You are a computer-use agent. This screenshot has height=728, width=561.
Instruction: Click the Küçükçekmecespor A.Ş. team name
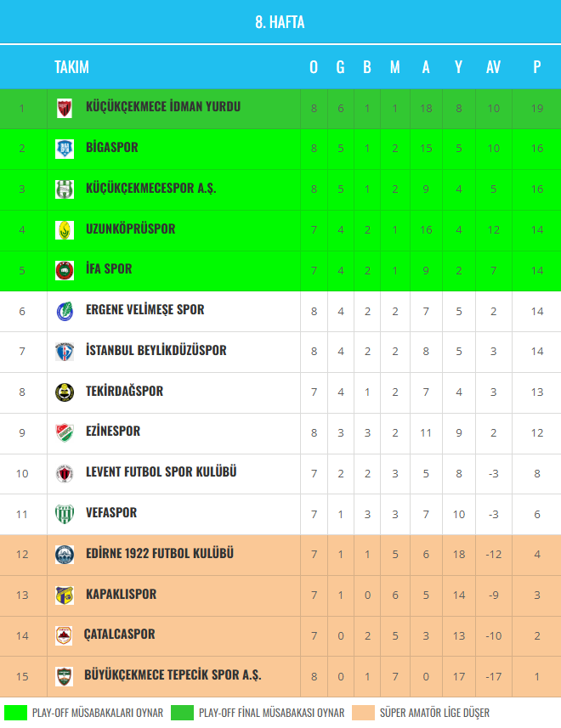[x=151, y=188]
